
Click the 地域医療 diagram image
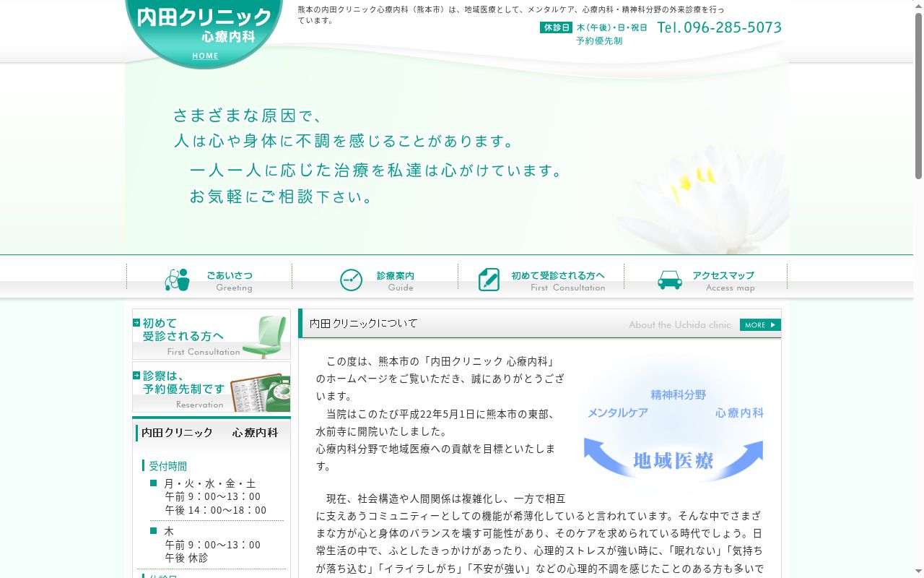[x=674, y=426]
